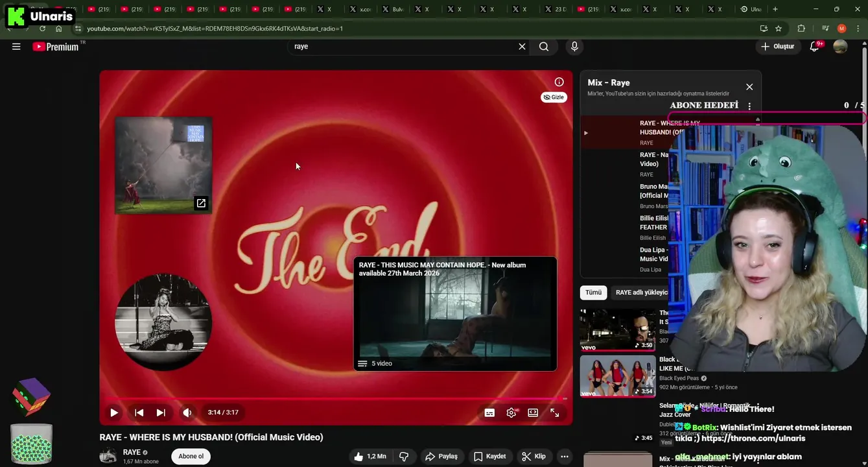Open RAYE channel name link

point(132,452)
